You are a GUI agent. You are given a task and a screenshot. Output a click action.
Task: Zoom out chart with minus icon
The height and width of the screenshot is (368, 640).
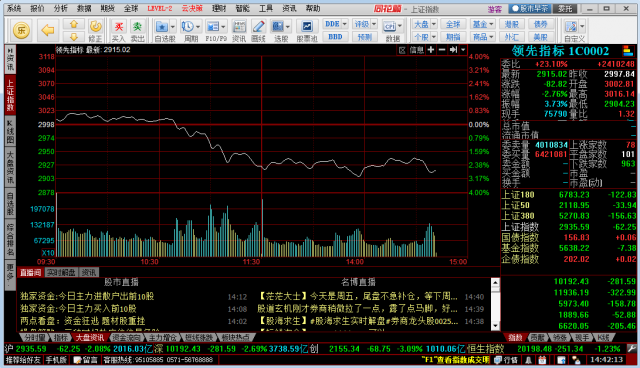click(x=442, y=50)
